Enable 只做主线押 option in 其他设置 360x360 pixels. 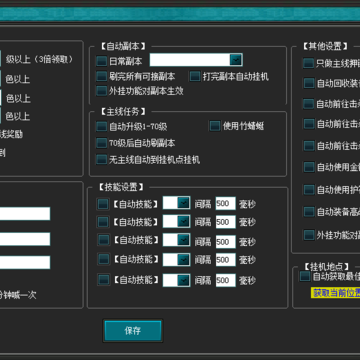pos(309,63)
